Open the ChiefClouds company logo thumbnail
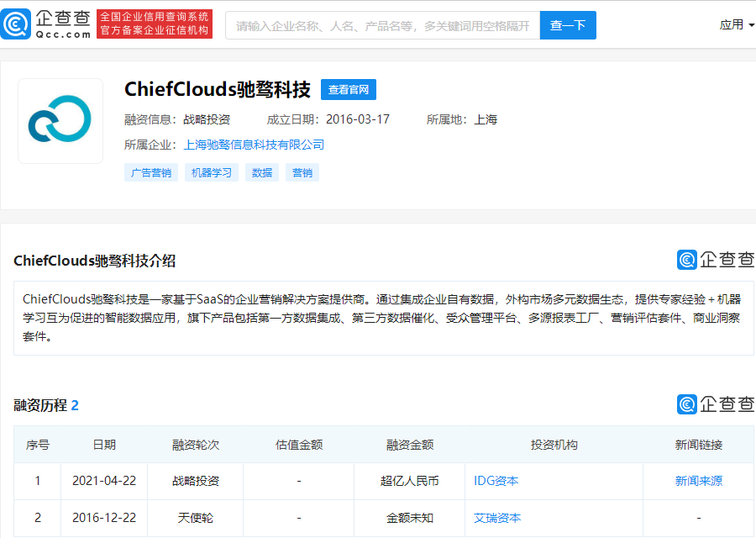The height and width of the screenshot is (538, 756). 60,120
